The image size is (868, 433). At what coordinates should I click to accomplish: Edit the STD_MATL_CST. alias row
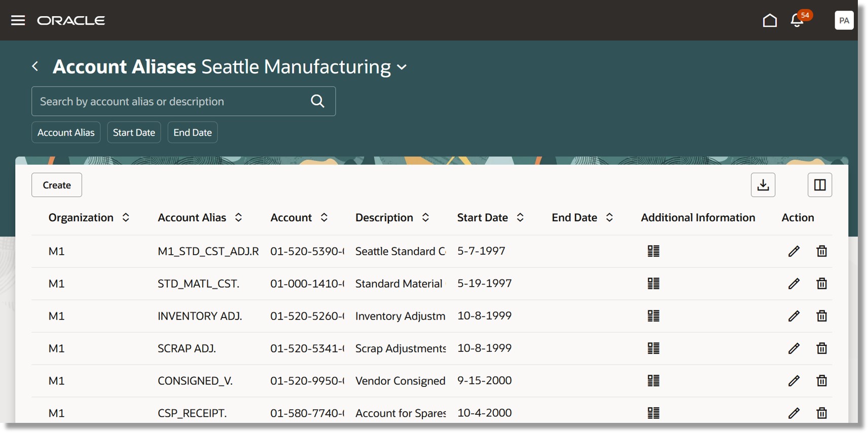point(794,284)
